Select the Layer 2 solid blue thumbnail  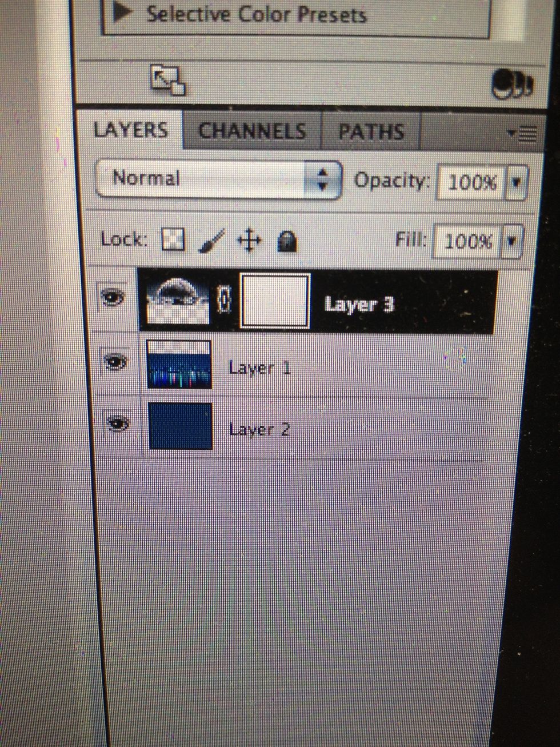[x=181, y=426]
